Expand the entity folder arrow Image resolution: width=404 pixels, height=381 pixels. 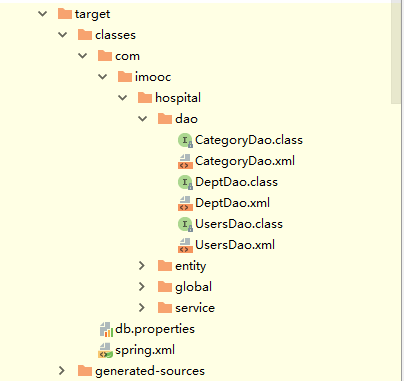[142, 266]
